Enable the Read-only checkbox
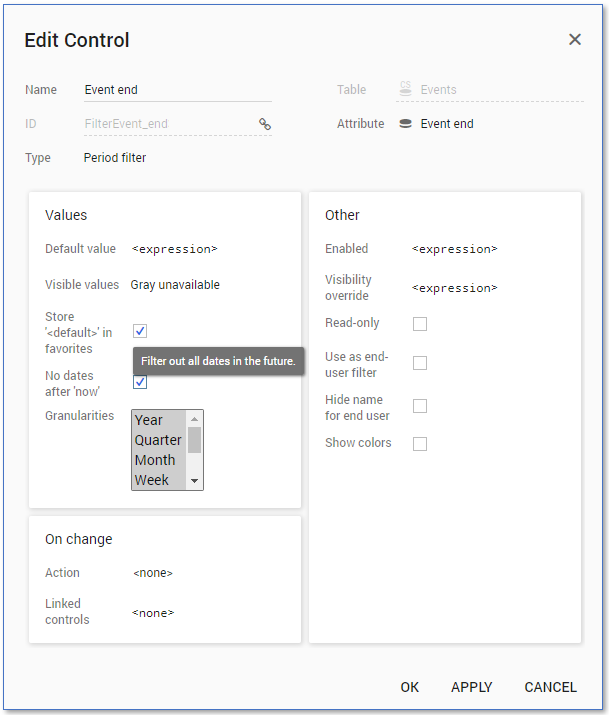The width and height of the screenshot is (609, 715). [x=420, y=324]
